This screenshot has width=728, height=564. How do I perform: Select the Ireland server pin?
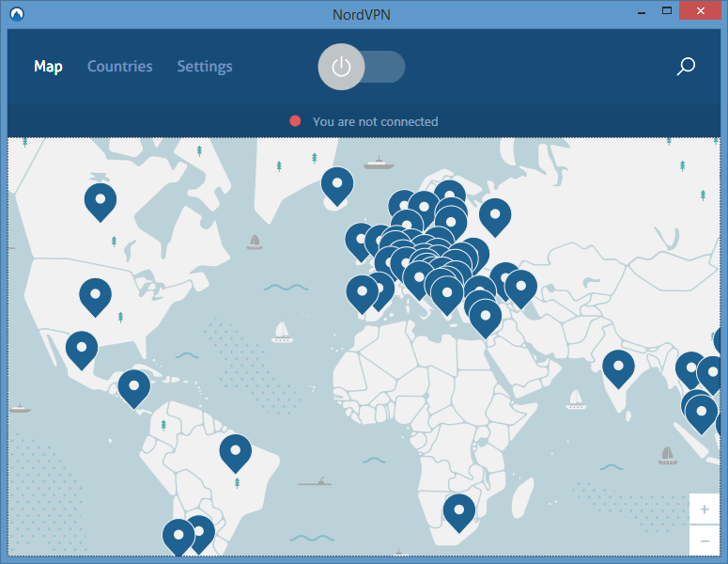[359, 240]
